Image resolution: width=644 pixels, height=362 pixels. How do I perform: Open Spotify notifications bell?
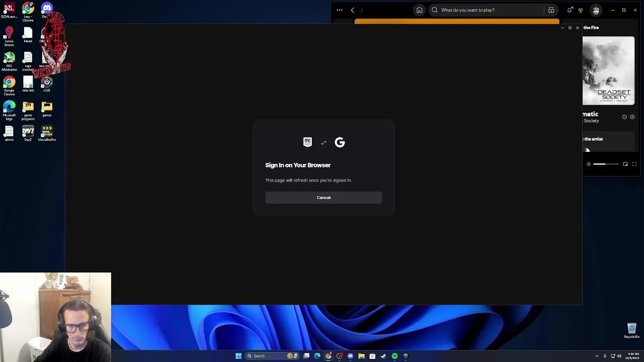tap(570, 10)
